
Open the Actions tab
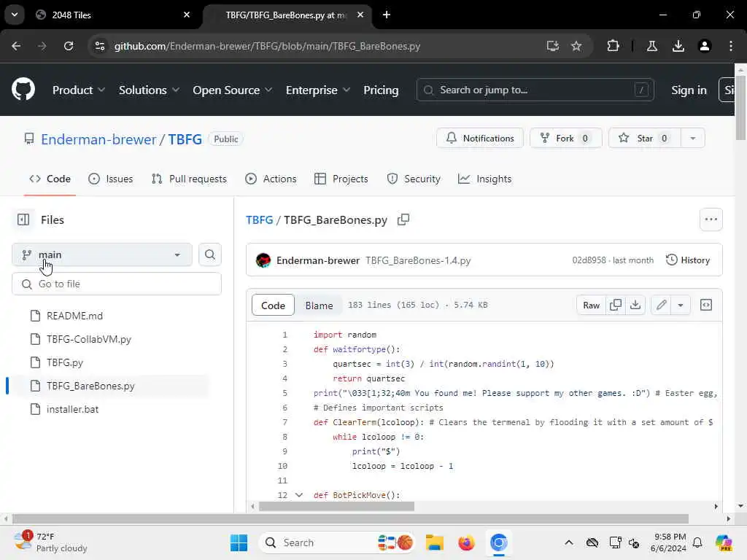click(271, 179)
